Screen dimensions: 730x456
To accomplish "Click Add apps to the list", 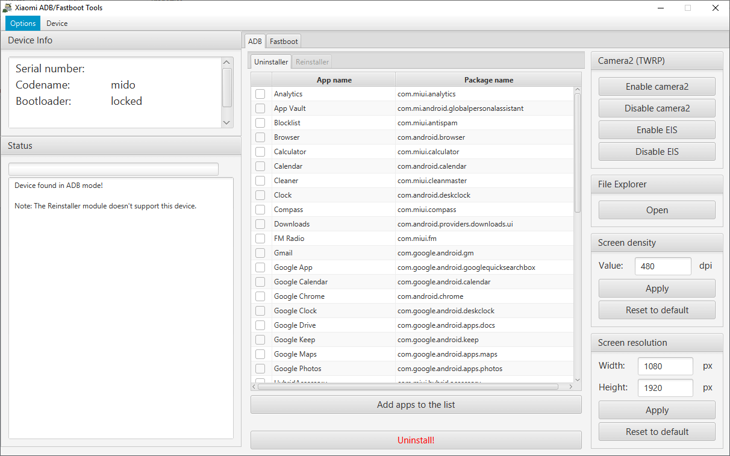I will [415, 405].
